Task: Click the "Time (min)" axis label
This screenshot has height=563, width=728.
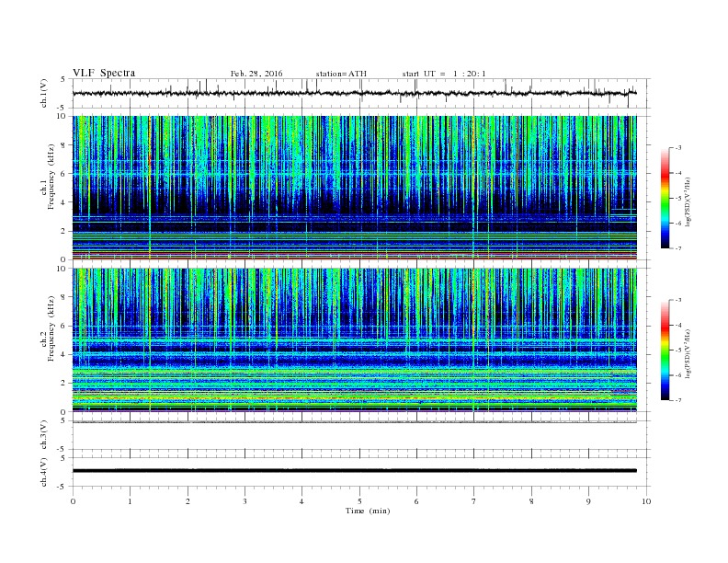Action: pos(368,511)
